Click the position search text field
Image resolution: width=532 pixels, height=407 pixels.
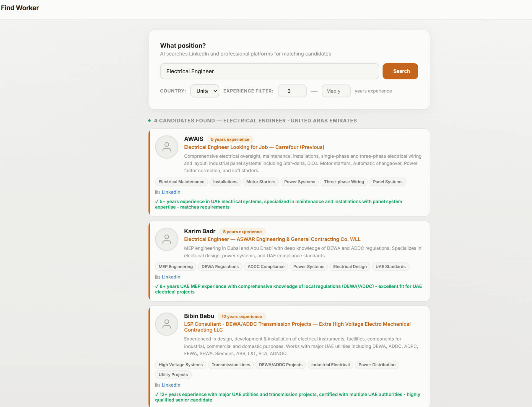(269, 71)
